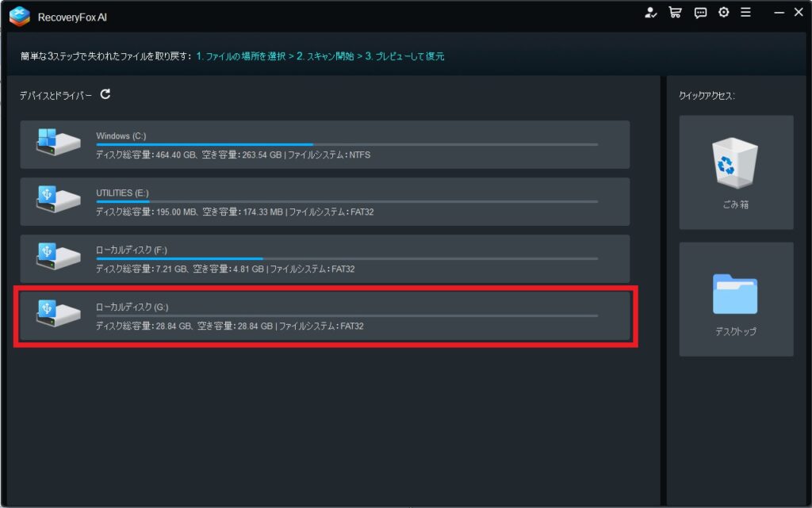812x508 pixels.
Task: Open the settings gear icon
Action: pos(723,12)
